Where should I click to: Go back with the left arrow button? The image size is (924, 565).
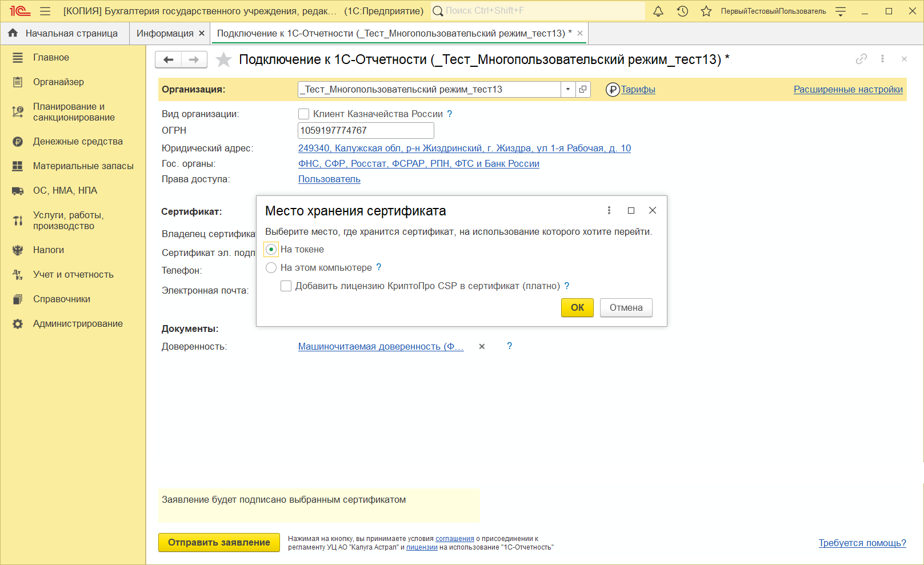(x=169, y=59)
